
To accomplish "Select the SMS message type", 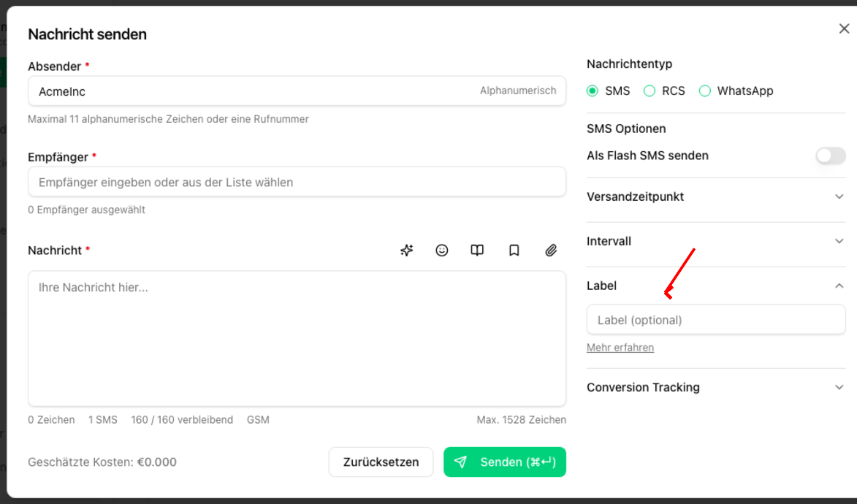I will [593, 91].
